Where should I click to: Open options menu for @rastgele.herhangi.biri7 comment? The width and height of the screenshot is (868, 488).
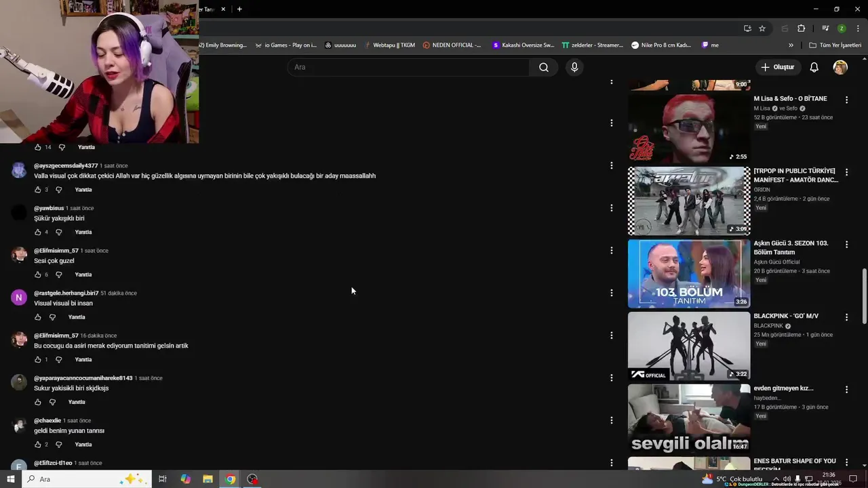coord(611,293)
